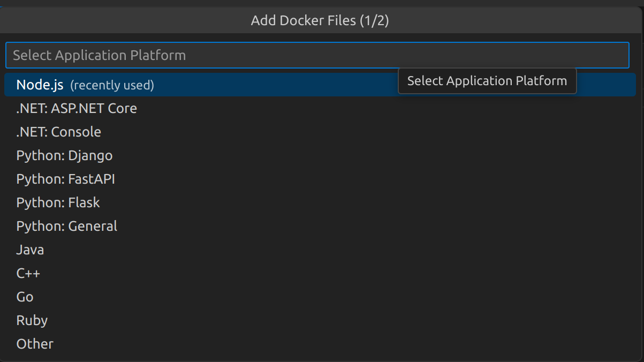This screenshot has height=362, width=644.
Task: Choose the Python: FastAPI entry
Action: pos(65,179)
